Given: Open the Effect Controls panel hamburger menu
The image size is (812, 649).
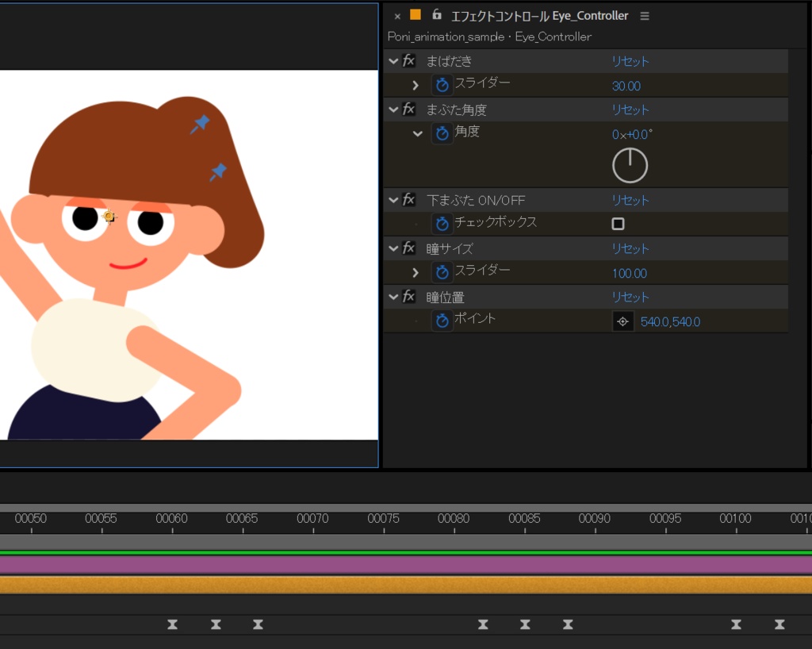Looking at the screenshot, I should click(645, 15).
